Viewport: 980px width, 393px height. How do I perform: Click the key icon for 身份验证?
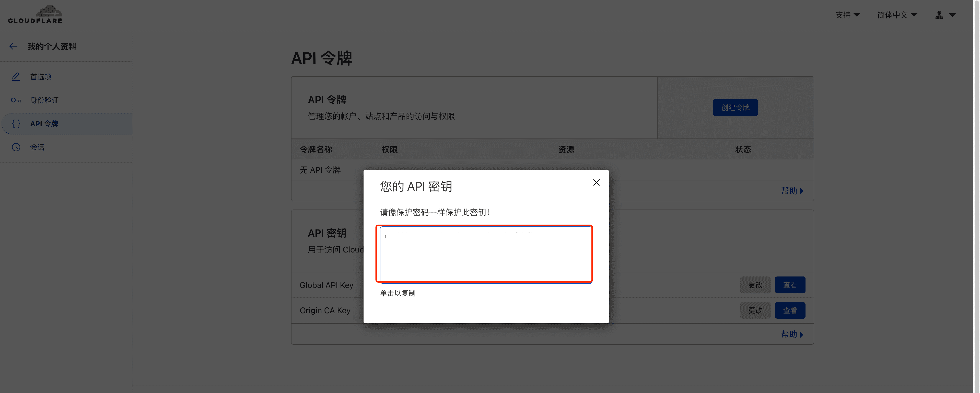[x=16, y=100]
